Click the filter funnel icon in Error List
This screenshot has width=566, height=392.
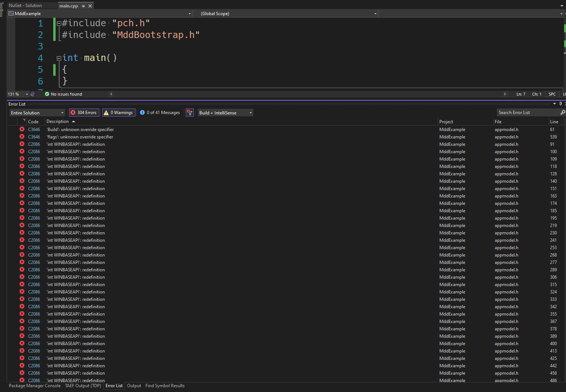click(x=189, y=113)
